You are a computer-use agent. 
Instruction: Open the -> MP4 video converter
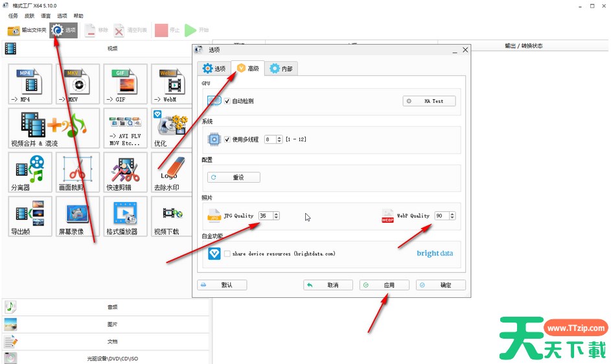point(30,84)
